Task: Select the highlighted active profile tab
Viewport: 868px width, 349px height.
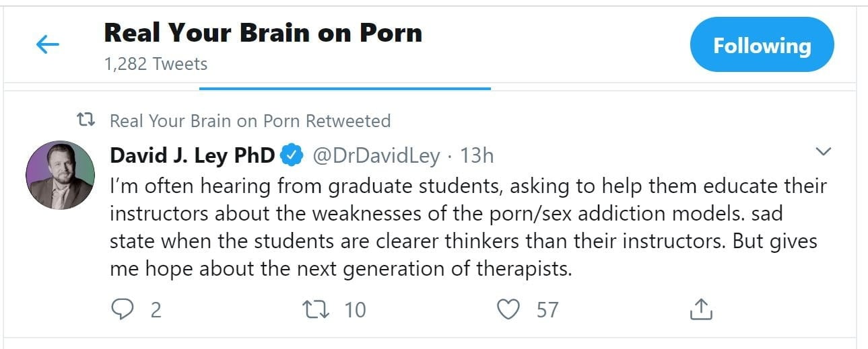Action: click(345, 87)
